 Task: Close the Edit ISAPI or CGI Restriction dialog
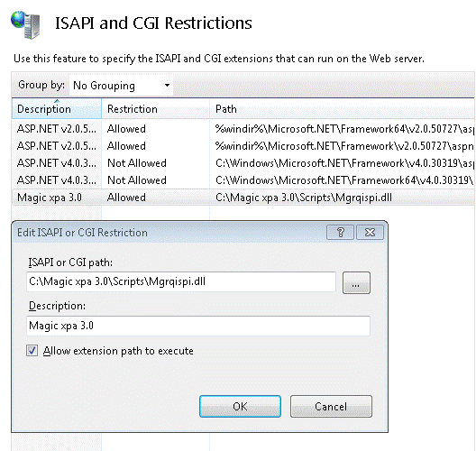(x=370, y=233)
